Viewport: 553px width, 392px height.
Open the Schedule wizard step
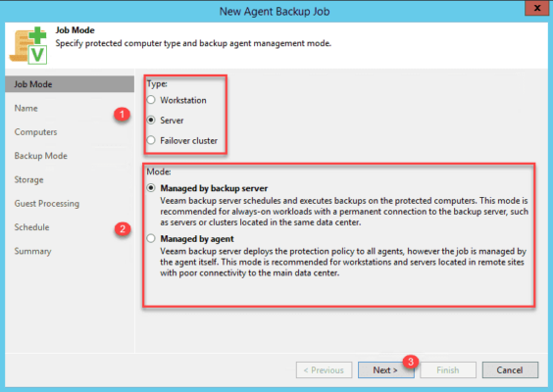coord(31,227)
